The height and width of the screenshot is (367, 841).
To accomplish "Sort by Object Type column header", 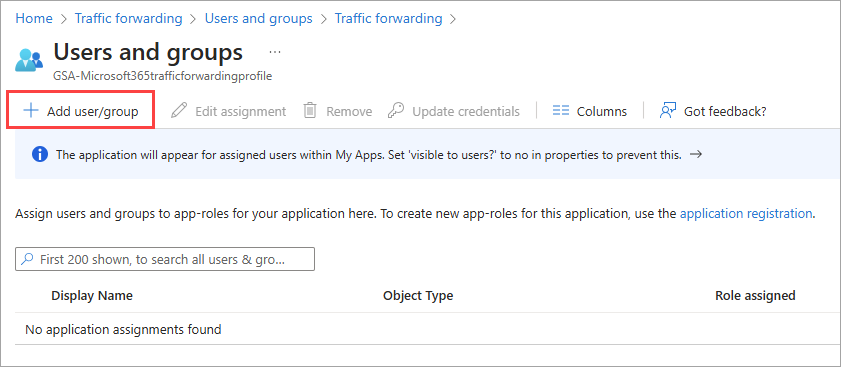I will [418, 296].
